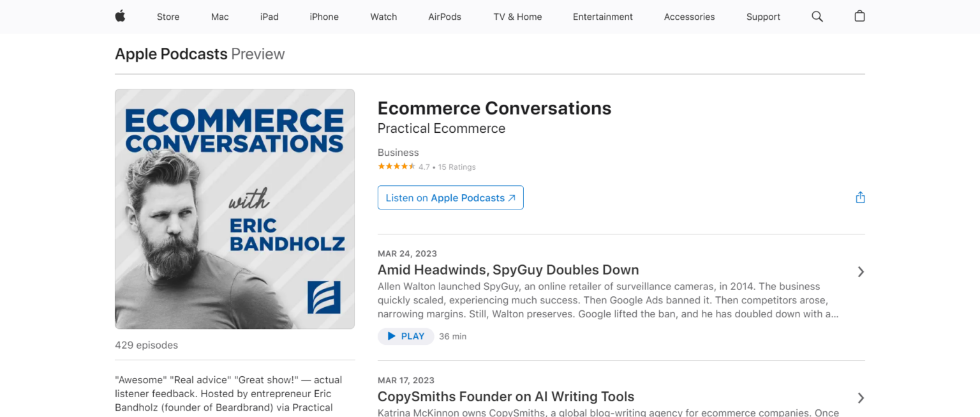Expand the CopySmiths Founder episode chevron
The height and width of the screenshot is (417, 980).
[860, 397]
